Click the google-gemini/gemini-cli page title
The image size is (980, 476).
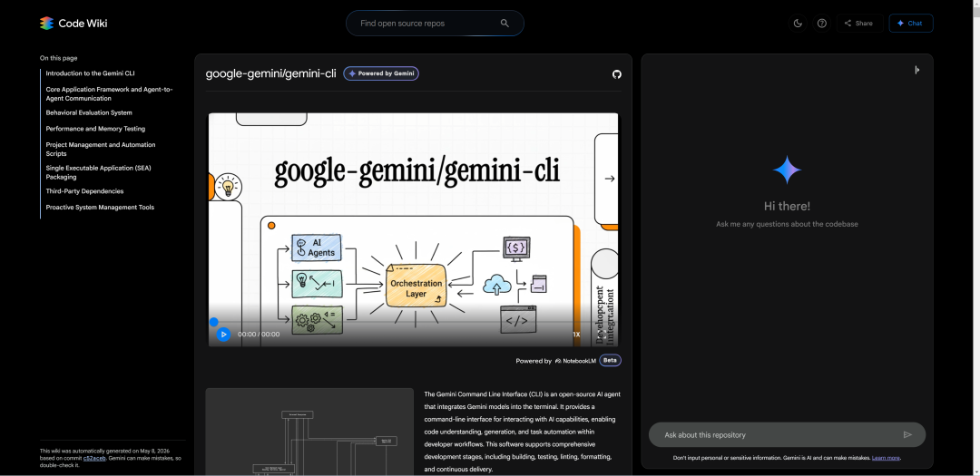coord(271,73)
